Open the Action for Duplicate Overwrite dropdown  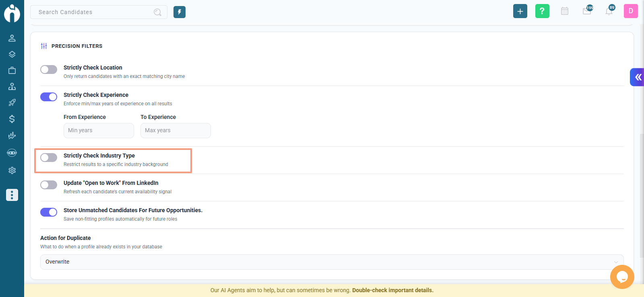pyautogui.click(x=332, y=262)
